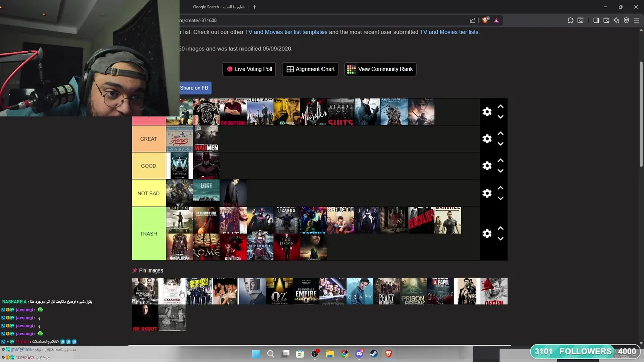Move the GREAT tier down

500,144
